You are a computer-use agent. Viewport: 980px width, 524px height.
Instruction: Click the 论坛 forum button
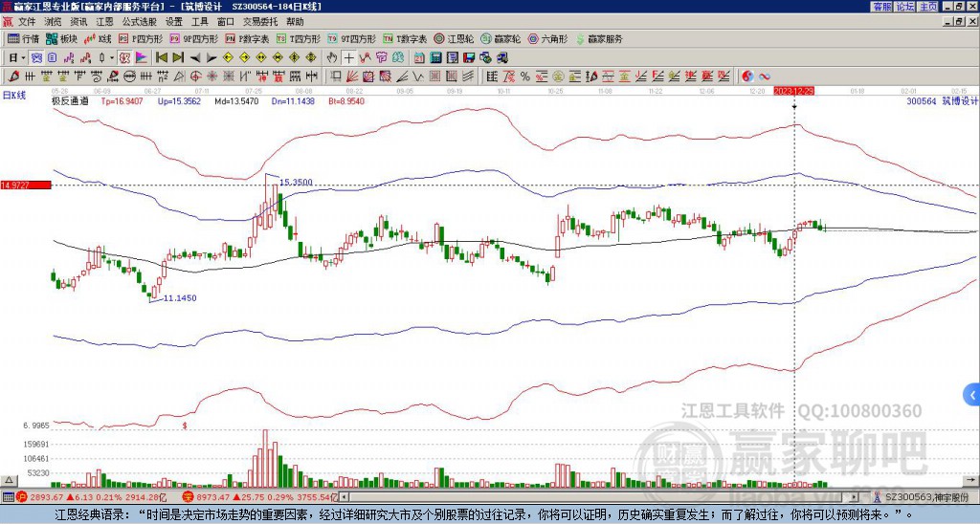904,7
